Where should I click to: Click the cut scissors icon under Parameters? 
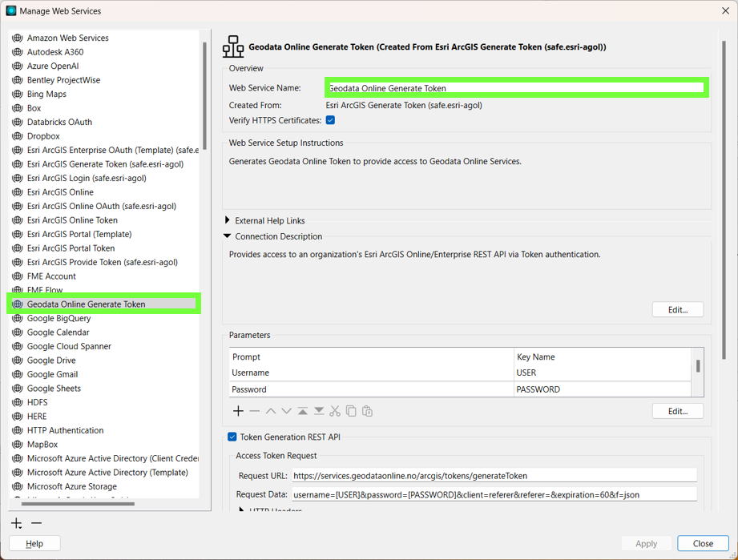point(335,411)
